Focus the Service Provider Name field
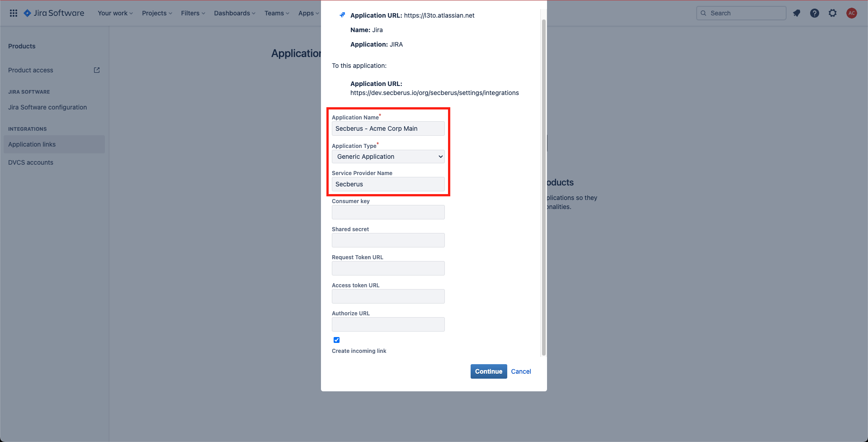 [388, 184]
